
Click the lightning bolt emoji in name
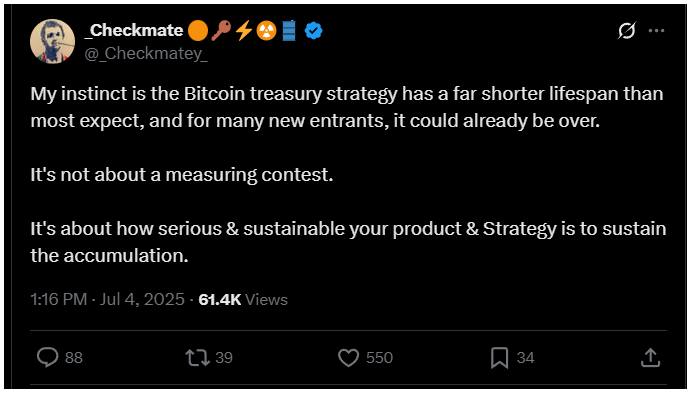[244, 31]
